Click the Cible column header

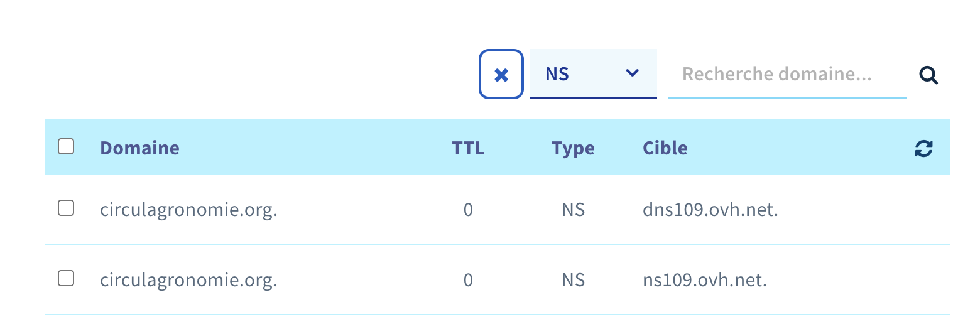pos(665,148)
